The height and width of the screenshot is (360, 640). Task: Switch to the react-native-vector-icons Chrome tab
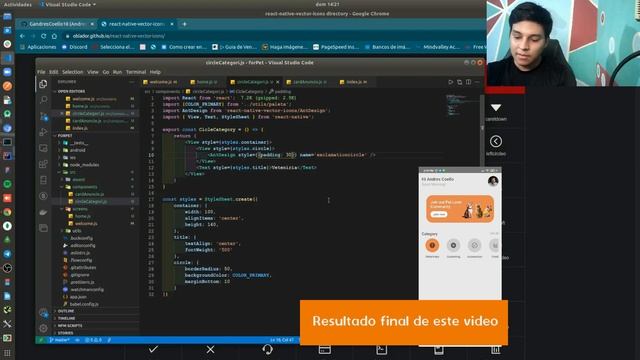pos(137,24)
